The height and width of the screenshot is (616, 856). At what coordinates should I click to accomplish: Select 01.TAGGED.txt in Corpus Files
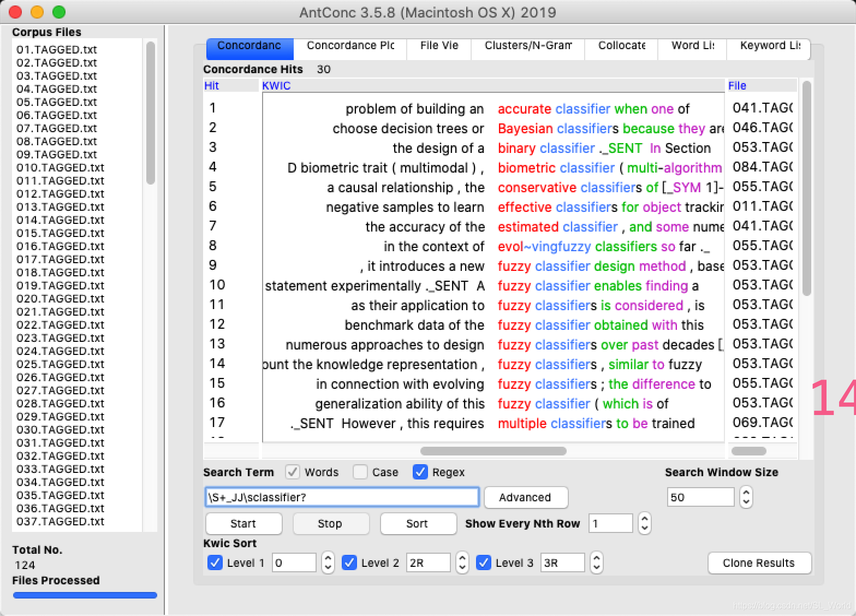pyautogui.click(x=57, y=49)
